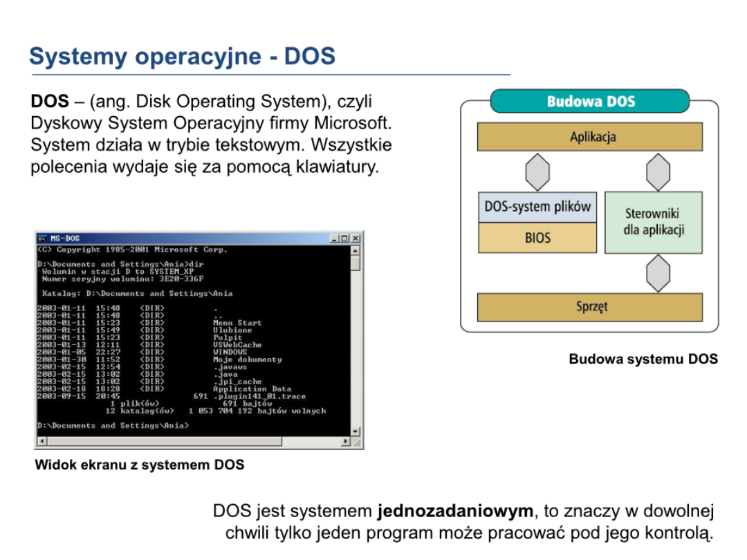Image resolution: width=747 pixels, height=560 pixels.
Task: Click the MS-DOS window system menu icon
Action: (42, 239)
